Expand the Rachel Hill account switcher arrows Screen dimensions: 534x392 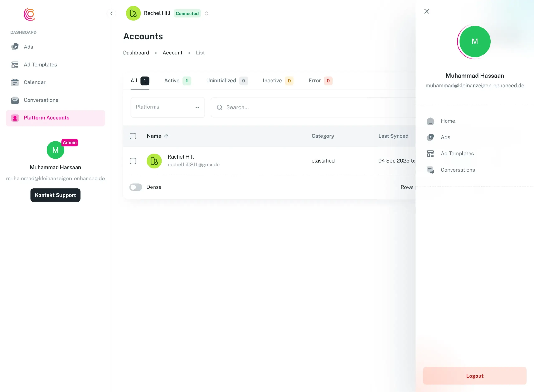pyautogui.click(x=207, y=14)
